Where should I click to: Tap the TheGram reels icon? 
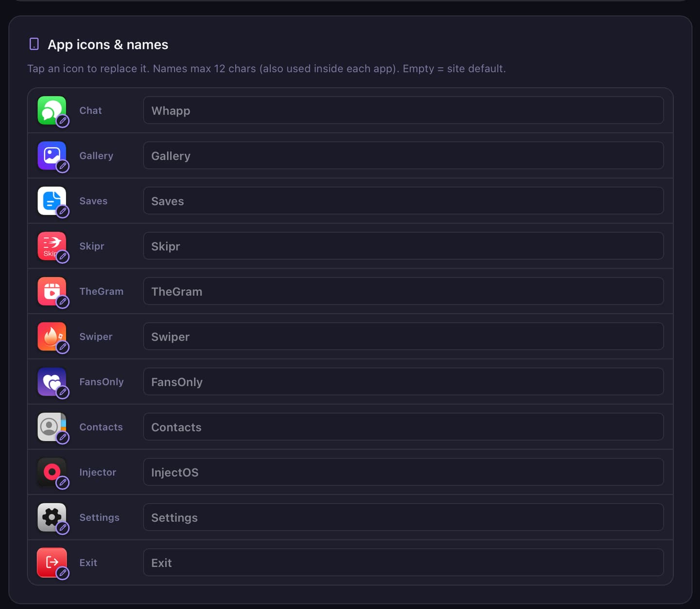(x=52, y=291)
